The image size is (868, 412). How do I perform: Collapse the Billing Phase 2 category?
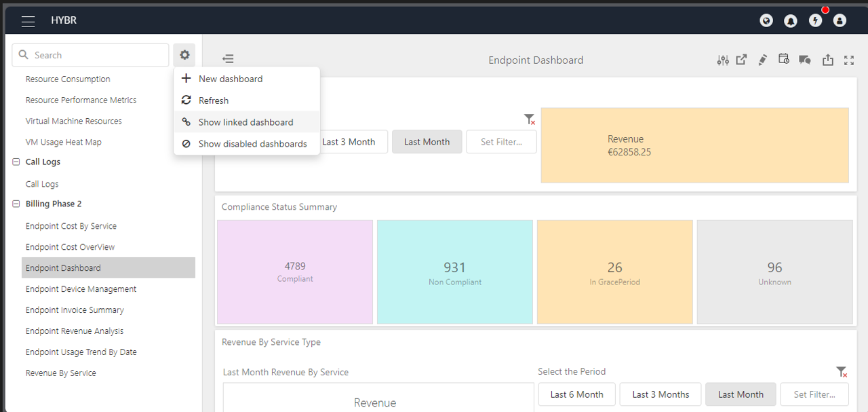[x=16, y=204]
